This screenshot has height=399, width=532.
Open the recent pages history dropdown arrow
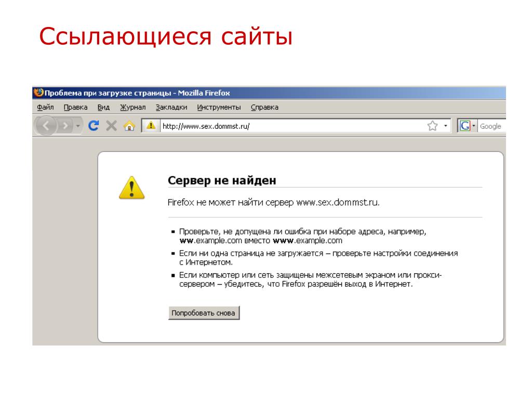[78, 126]
